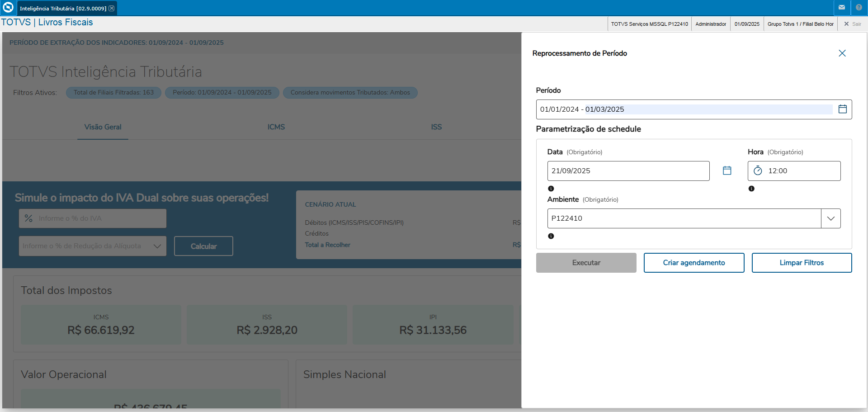Click the Simples Nacional card heading
The image size is (868, 412).
click(345, 374)
